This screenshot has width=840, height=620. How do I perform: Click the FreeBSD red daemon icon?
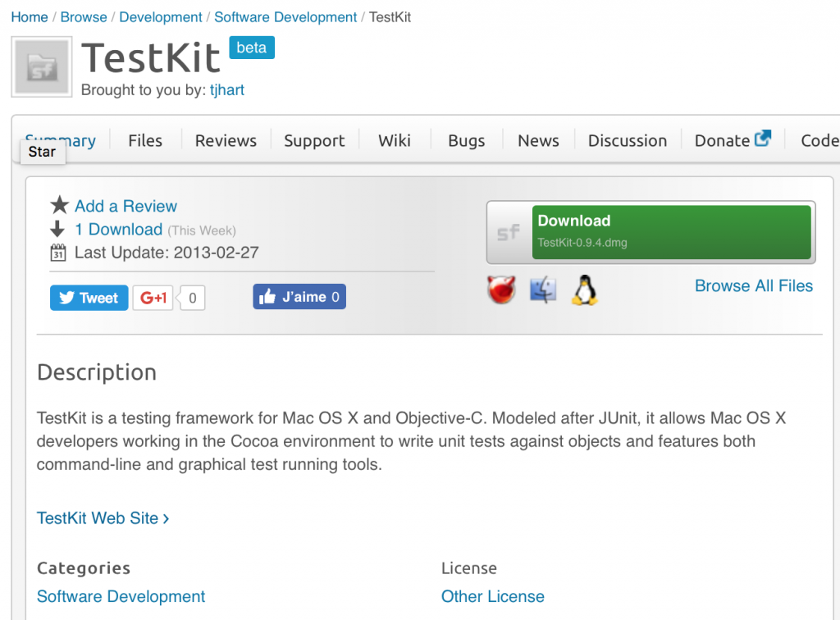[501, 289]
